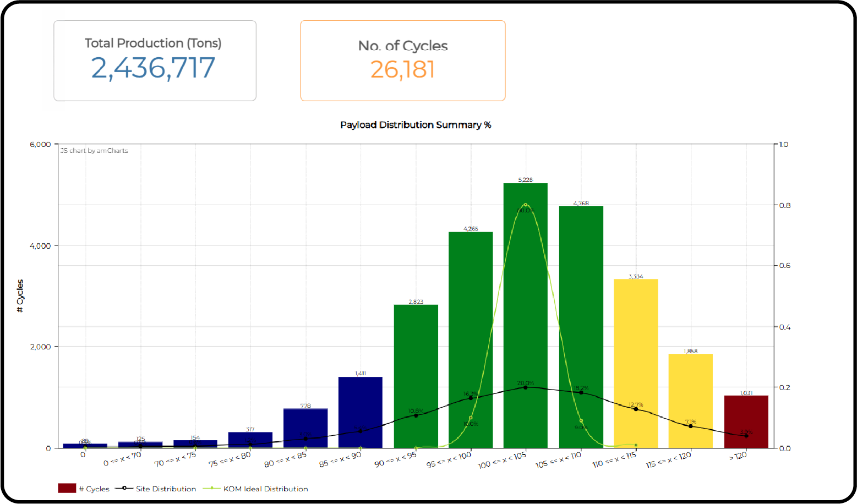Screen dimensions: 857x504
Task: Click the yellow bar showing 1,858 cycles
Action: pyautogui.click(x=691, y=401)
